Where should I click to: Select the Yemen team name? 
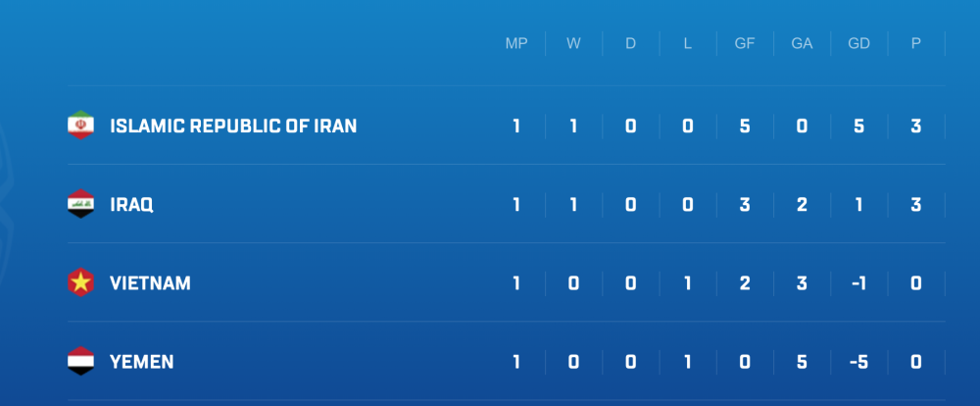[141, 362]
